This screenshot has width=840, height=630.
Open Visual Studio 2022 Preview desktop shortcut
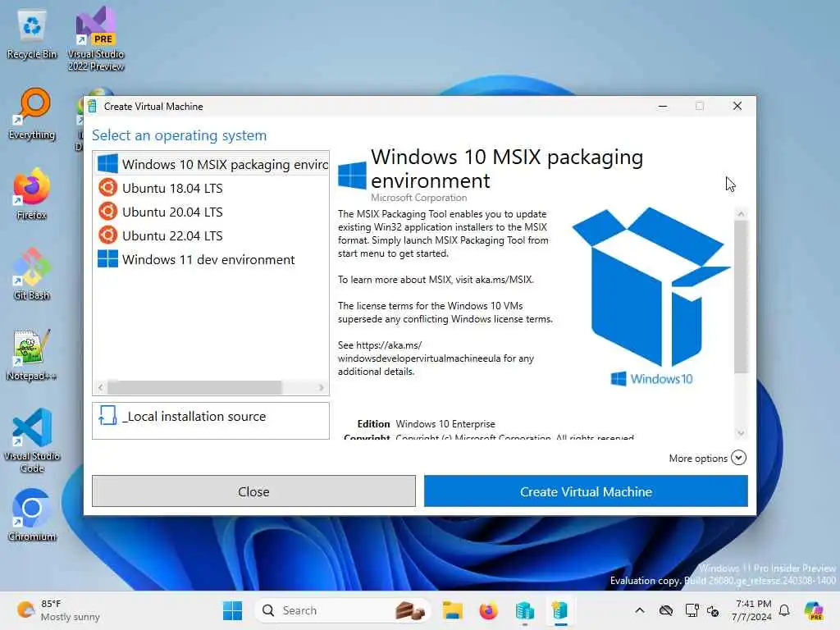(x=96, y=39)
